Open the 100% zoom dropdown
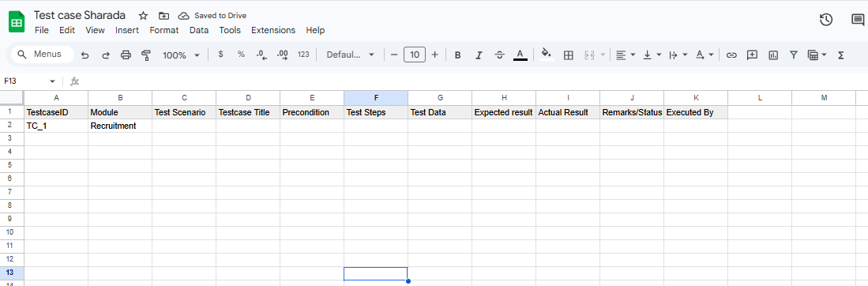This screenshot has height=286, width=868. 181,55
